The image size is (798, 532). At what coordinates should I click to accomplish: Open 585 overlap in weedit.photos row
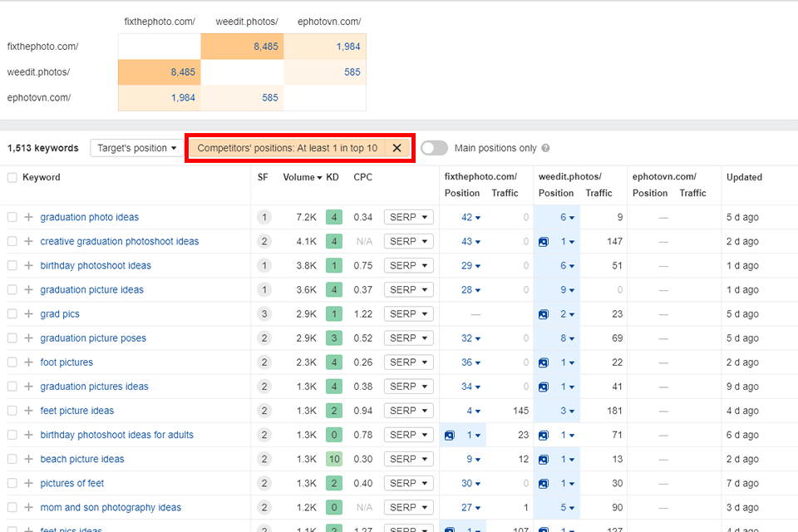352,71
